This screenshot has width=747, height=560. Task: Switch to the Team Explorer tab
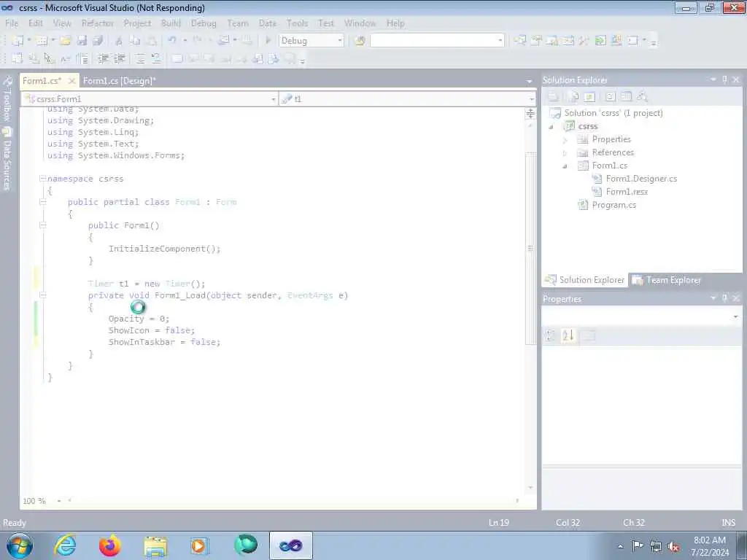(x=667, y=280)
